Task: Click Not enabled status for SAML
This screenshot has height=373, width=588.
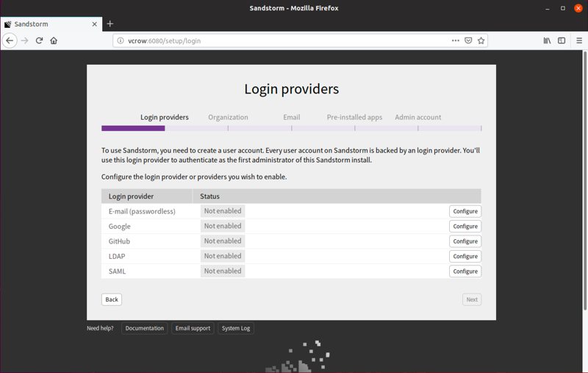Action: click(x=223, y=271)
